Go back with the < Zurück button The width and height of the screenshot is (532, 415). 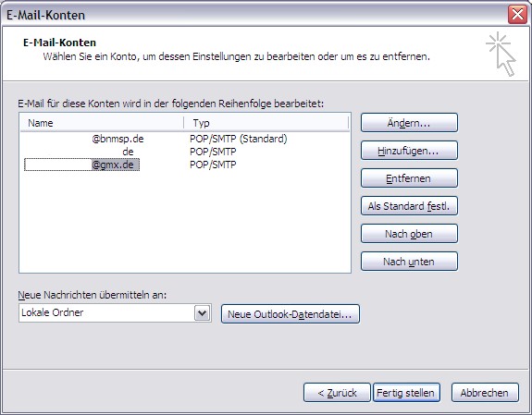(x=337, y=393)
